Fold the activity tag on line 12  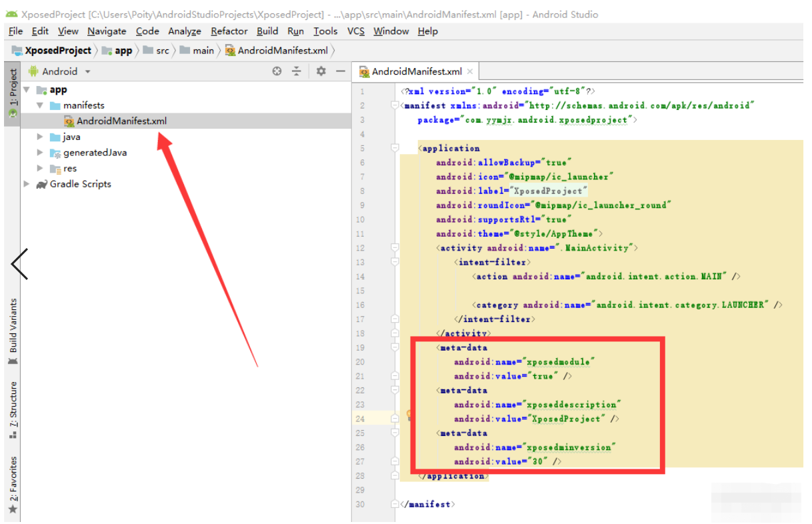pos(395,248)
